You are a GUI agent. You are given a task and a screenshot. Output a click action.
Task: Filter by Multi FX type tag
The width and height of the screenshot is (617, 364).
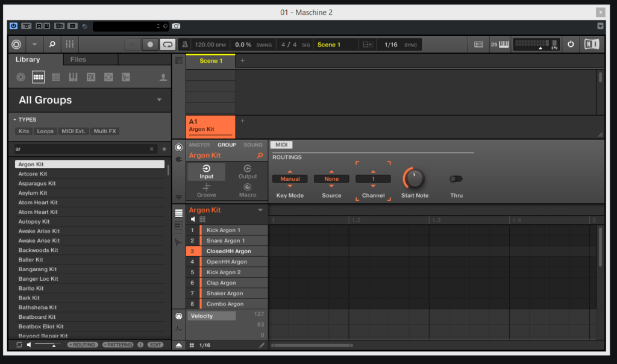[105, 131]
